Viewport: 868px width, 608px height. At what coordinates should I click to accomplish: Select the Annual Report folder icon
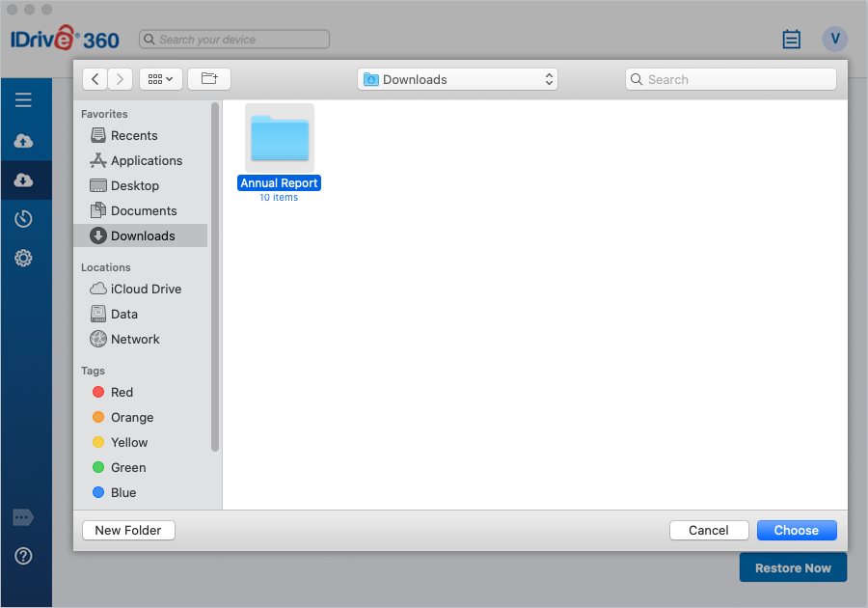280,138
